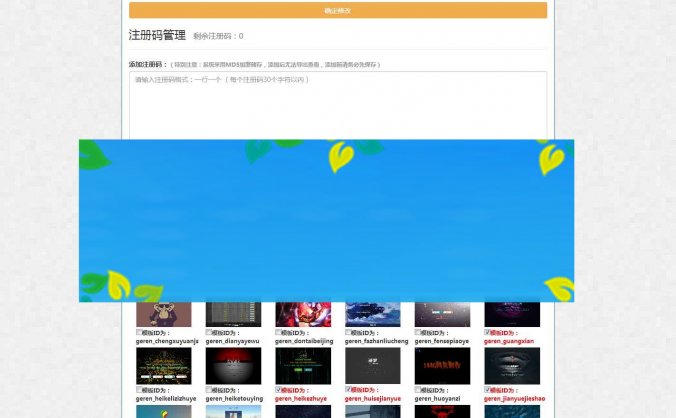Viewport: 676px width, 418px height.
Task: Disable the geren_huisejianyue checkbox
Action: (x=348, y=390)
